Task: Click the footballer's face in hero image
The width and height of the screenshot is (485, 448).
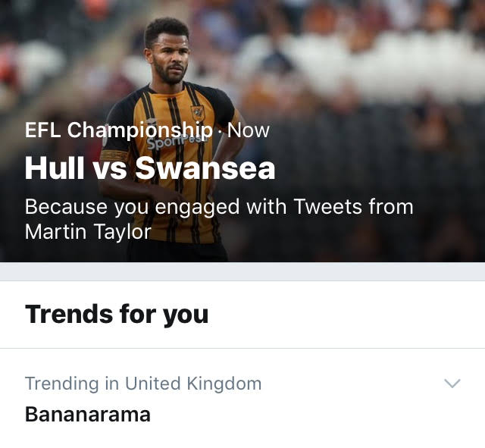Action: click(x=169, y=61)
